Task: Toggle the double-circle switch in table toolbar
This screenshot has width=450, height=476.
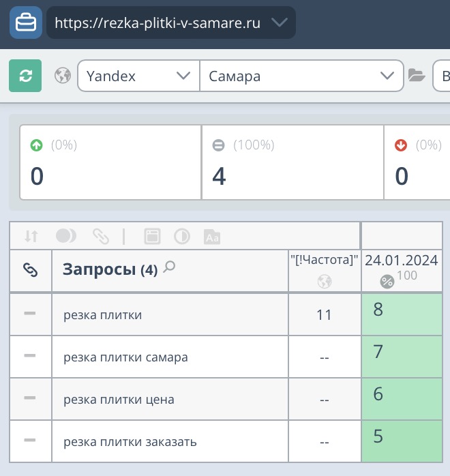Action: tap(65, 236)
